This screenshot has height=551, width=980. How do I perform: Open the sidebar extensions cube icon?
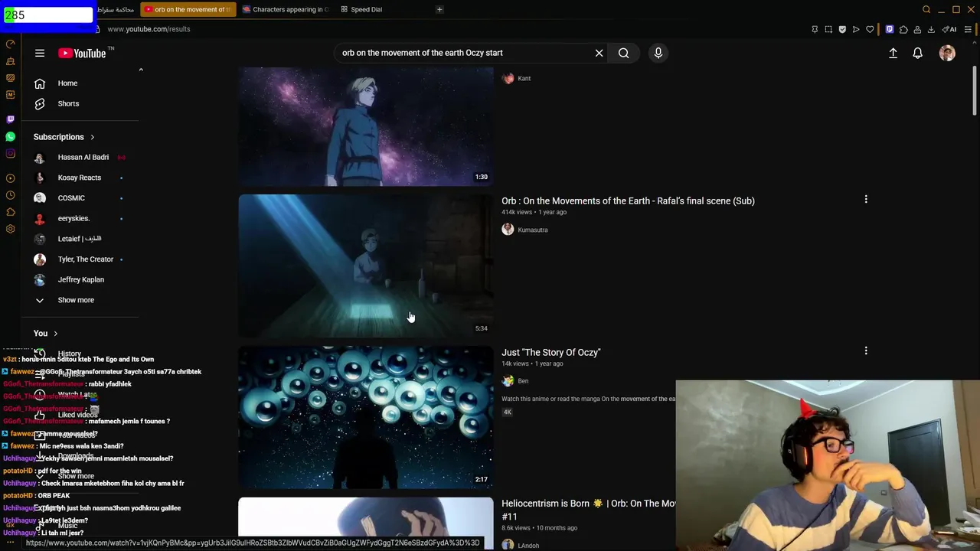(x=10, y=212)
